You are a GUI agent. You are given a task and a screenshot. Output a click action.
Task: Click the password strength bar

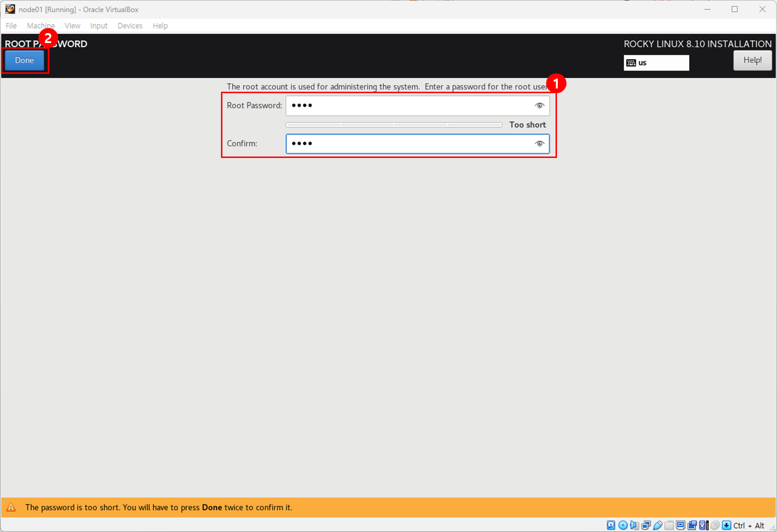click(x=394, y=125)
